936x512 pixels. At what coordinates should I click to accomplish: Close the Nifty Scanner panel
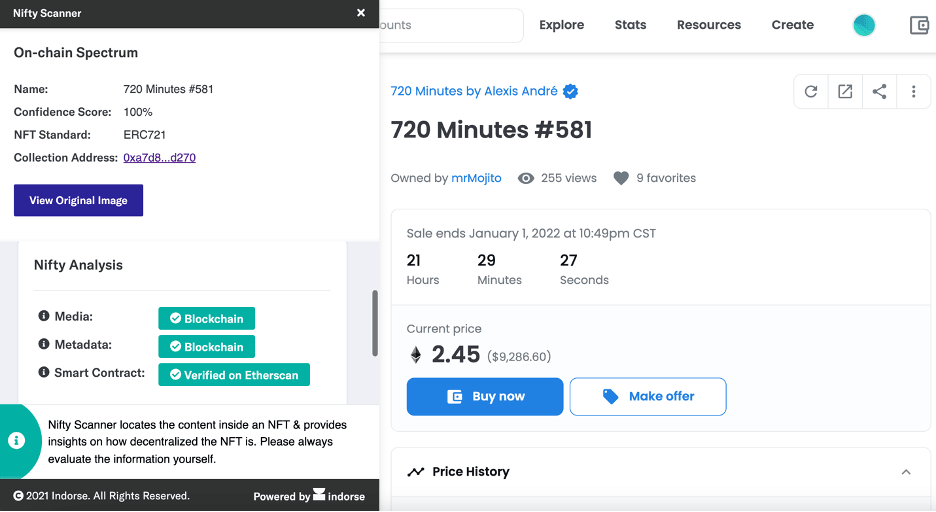361,13
